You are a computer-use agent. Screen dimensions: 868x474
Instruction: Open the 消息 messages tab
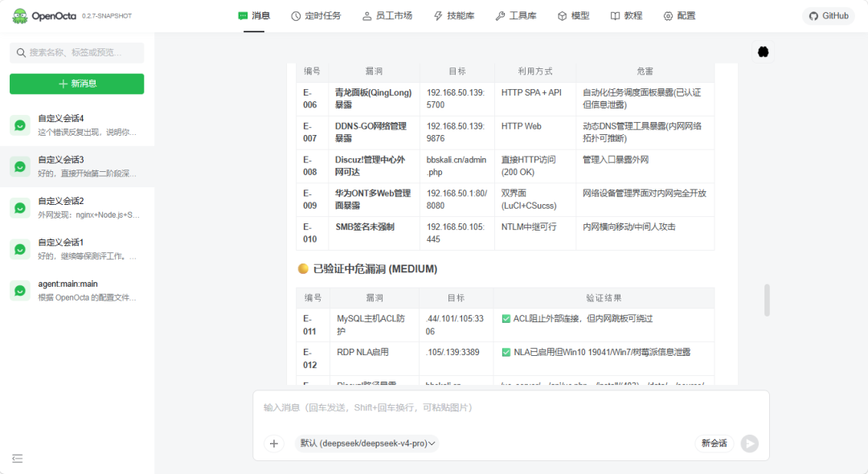(254, 16)
